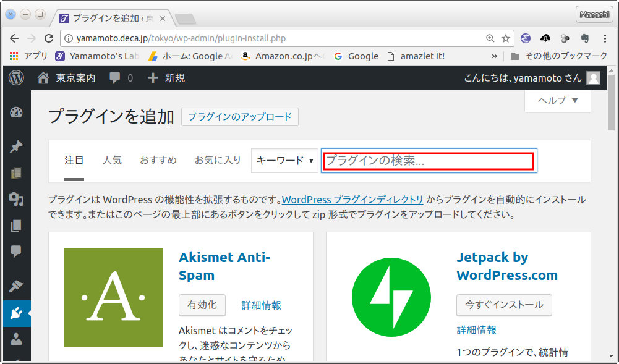Open the Users icon in sidebar

coord(16,339)
